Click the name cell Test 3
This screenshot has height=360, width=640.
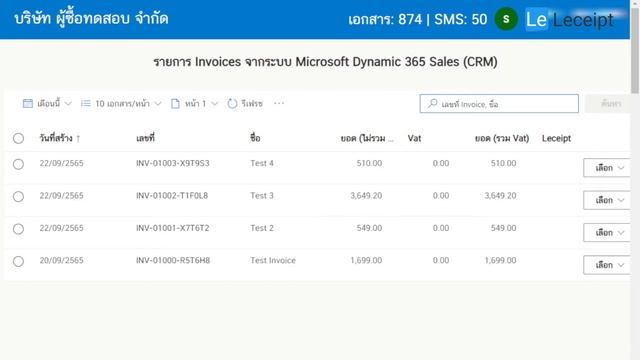tap(262, 196)
